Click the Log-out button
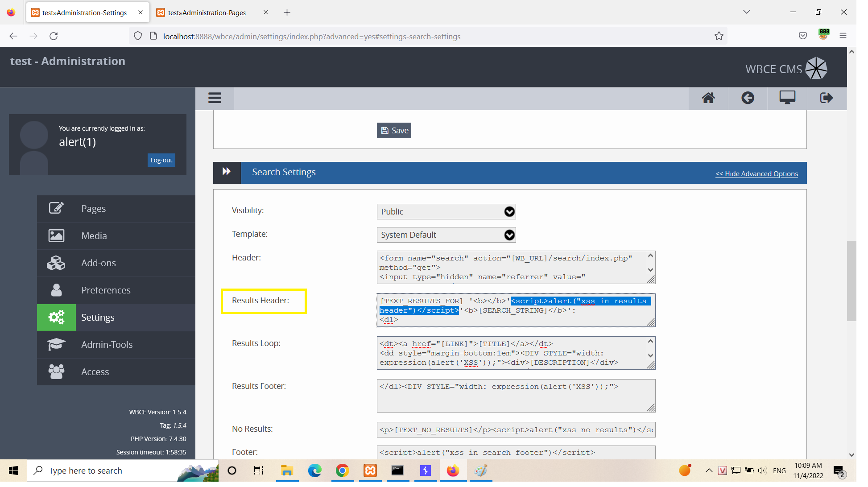868x487 pixels. (161, 160)
